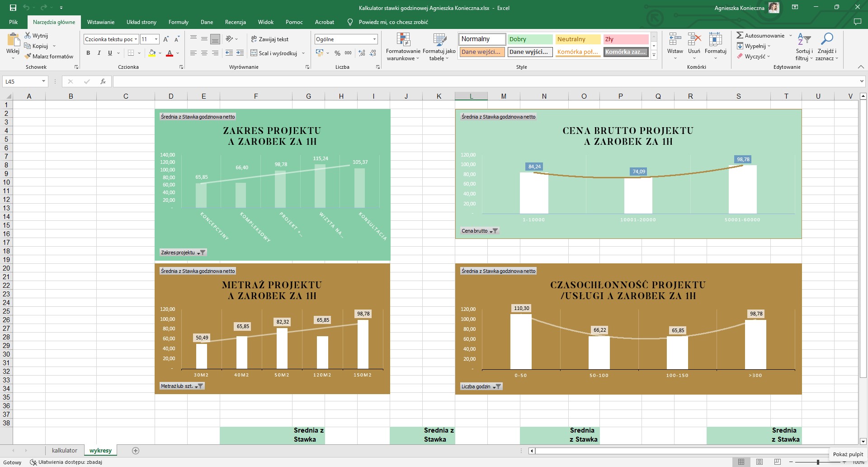The image size is (868, 467).
Task: Click the zoom slider handle
Action: coord(818,462)
